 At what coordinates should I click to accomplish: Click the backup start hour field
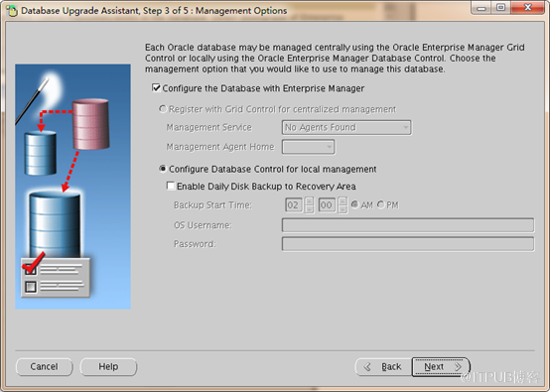[294, 205]
